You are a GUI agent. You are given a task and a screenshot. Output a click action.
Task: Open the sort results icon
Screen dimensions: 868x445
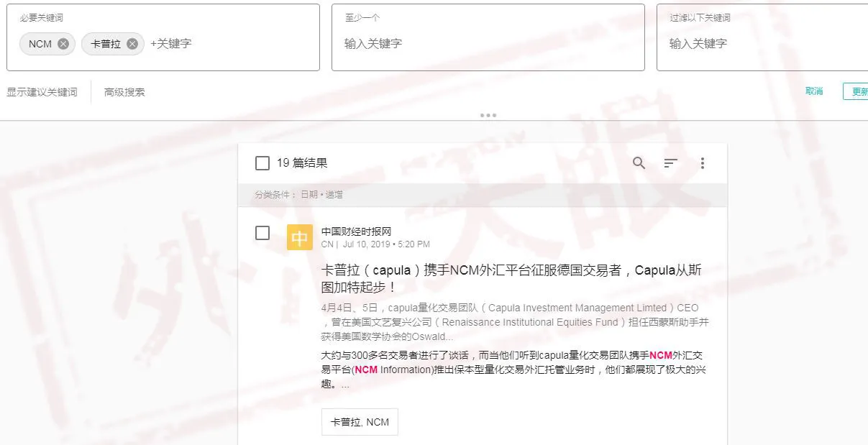(x=670, y=163)
